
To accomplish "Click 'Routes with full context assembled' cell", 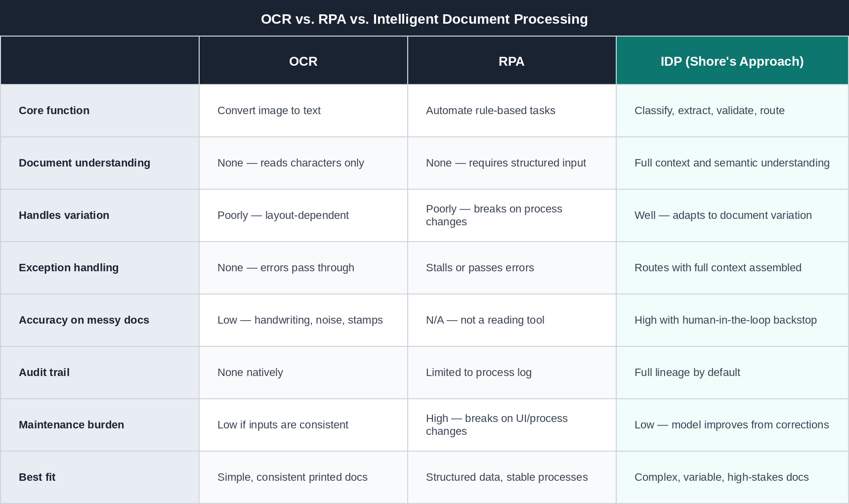I will tap(732, 268).
